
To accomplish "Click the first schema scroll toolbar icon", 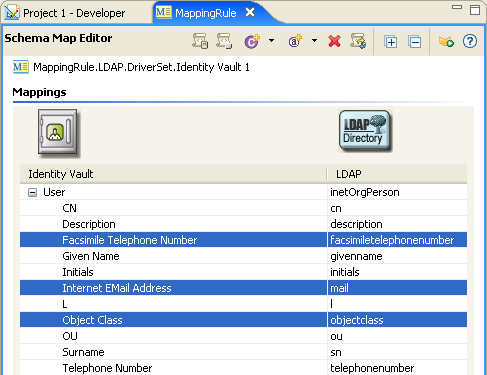I will 200,41.
